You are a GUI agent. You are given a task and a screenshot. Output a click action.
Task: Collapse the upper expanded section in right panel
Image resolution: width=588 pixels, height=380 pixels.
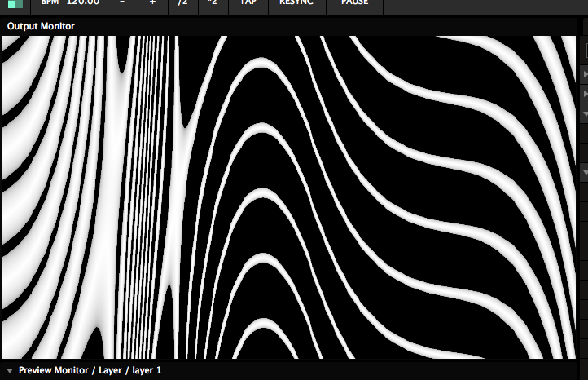pyautogui.click(x=585, y=115)
